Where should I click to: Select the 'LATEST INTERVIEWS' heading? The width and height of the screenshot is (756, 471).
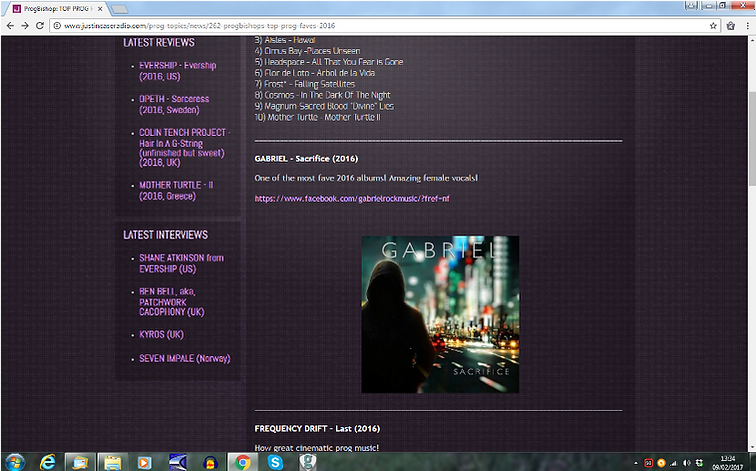point(165,235)
